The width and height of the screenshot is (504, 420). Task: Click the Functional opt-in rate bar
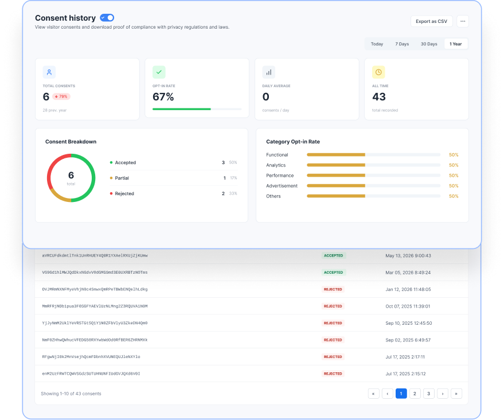pyautogui.click(x=373, y=155)
